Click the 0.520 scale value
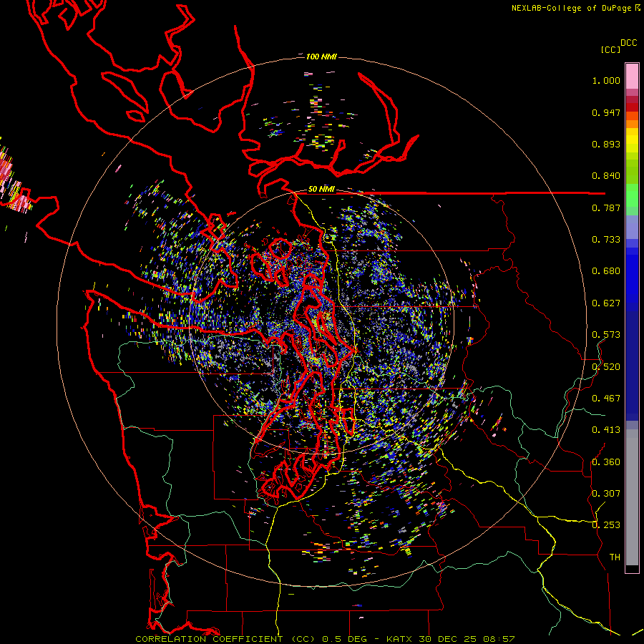644x644 pixels. pyautogui.click(x=606, y=367)
